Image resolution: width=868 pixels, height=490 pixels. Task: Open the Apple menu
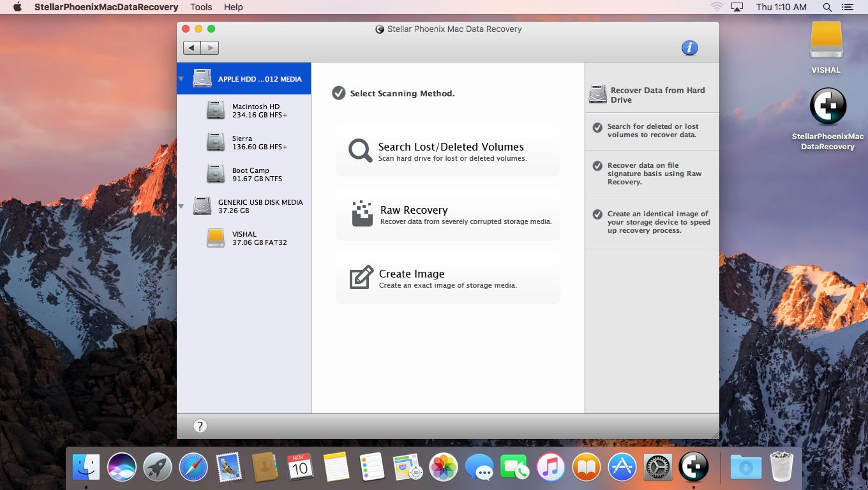coord(17,7)
